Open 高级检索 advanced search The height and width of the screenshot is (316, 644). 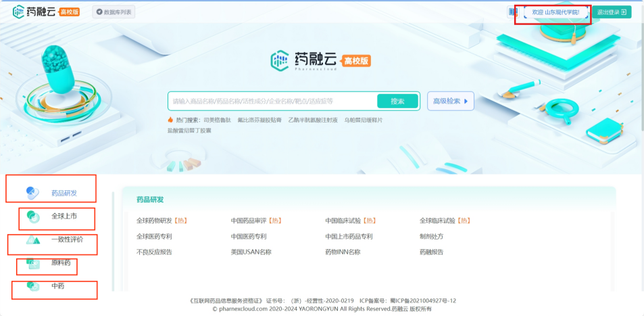click(451, 101)
